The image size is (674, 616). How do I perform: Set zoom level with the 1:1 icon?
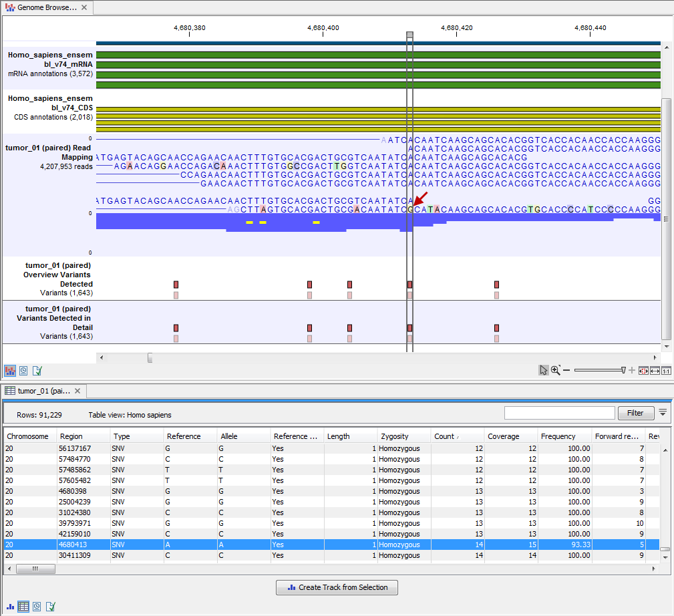[666, 370]
